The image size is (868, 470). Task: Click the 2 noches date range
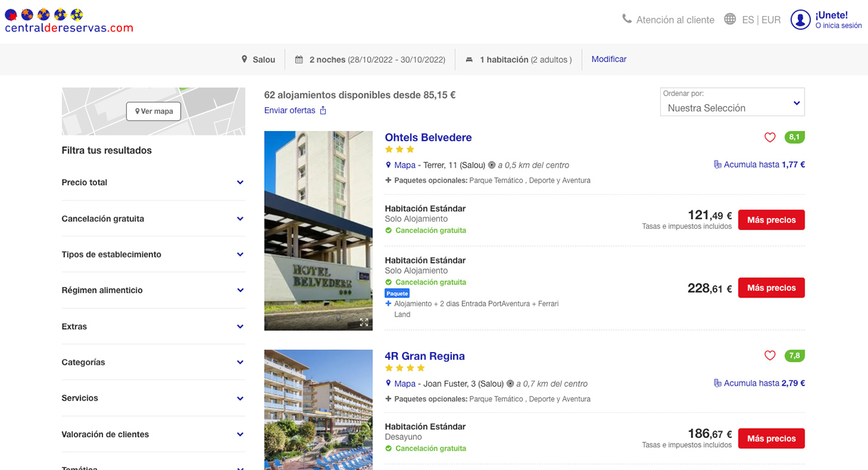(x=377, y=60)
